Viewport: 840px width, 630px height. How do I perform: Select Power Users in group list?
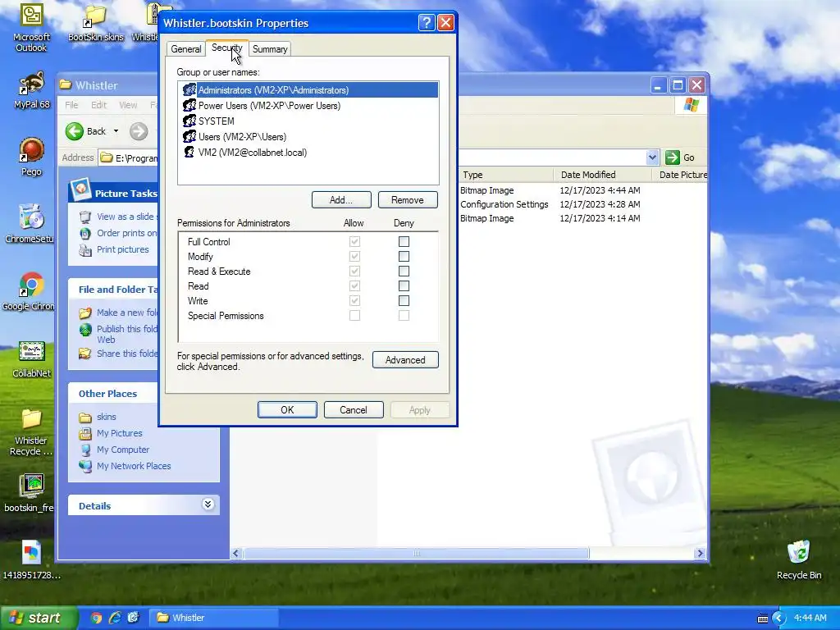pos(308,106)
